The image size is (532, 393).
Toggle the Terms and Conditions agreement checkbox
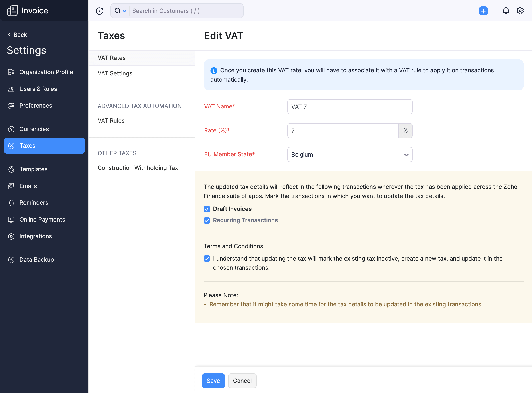tap(207, 259)
